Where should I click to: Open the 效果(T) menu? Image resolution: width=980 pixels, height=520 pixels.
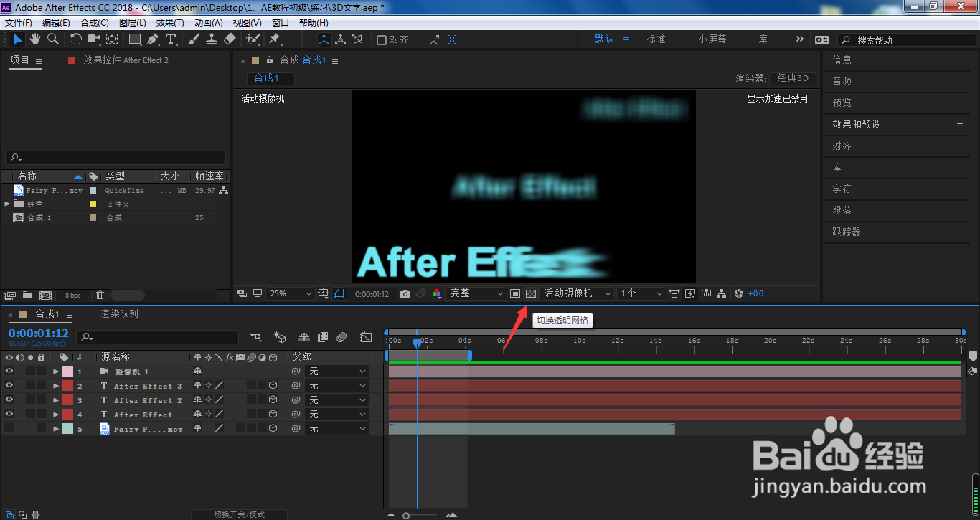tap(170, 22)
